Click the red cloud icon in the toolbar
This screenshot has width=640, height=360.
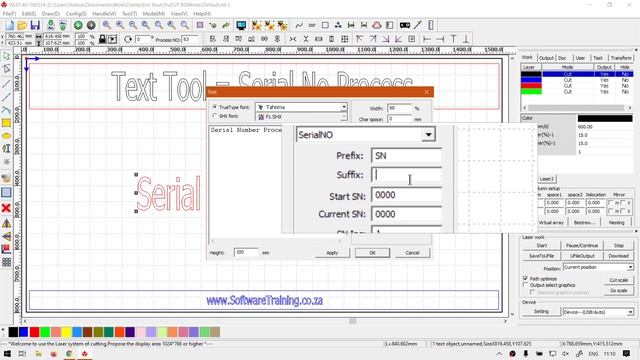pos(377,25)
